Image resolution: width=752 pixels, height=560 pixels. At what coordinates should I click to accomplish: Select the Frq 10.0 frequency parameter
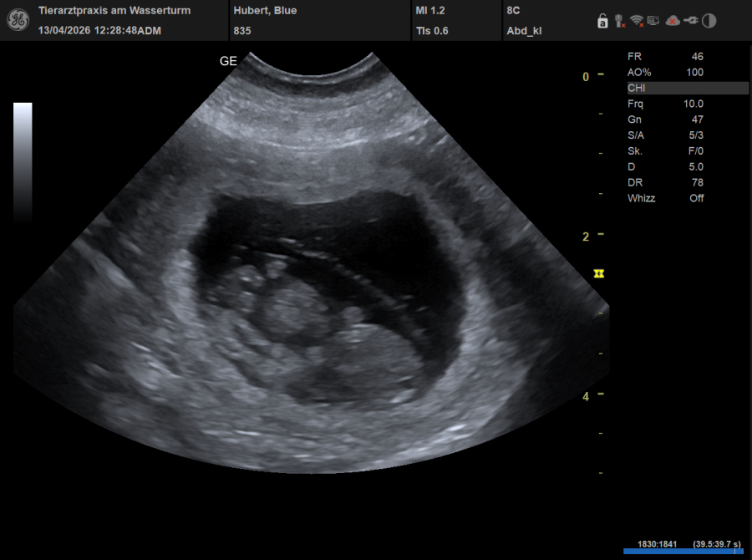(665, 104)
